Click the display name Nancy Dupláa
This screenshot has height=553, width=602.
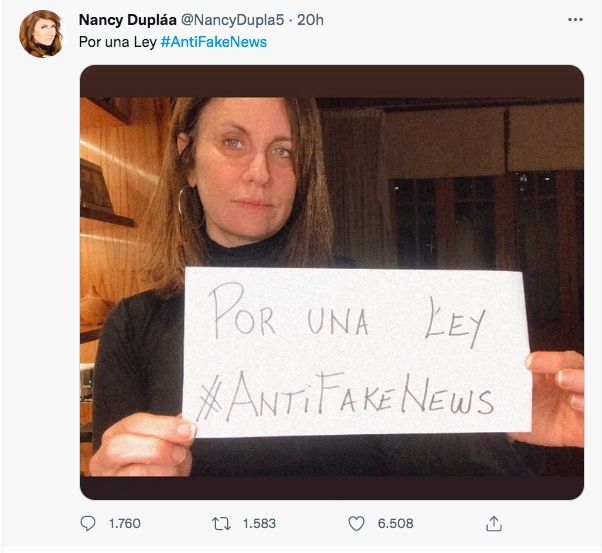(x=127, y=20)
